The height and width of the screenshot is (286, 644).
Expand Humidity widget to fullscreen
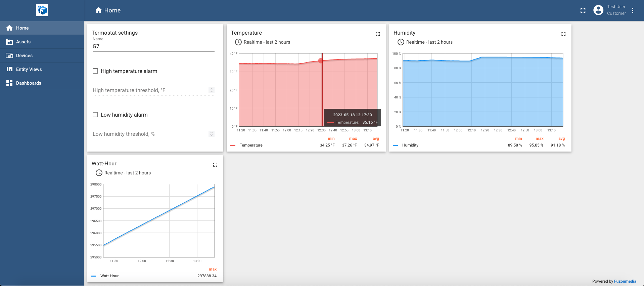pyautogui.click(x=563, y=34)
